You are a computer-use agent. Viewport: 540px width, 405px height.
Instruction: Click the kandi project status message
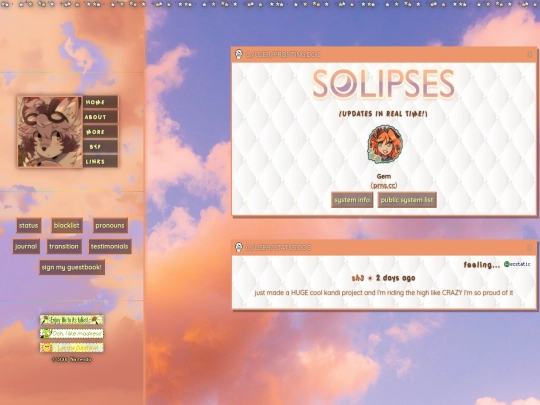coord(384,293)
